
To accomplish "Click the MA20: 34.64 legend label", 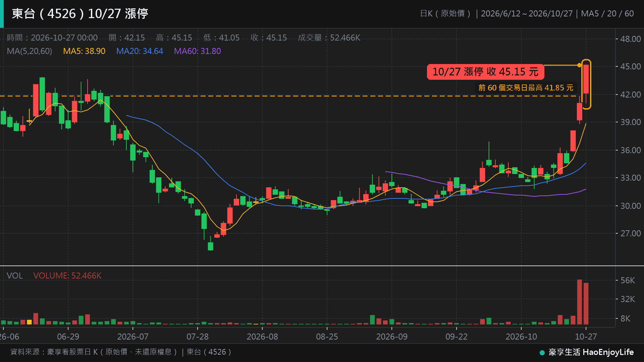I will [140, 51].
